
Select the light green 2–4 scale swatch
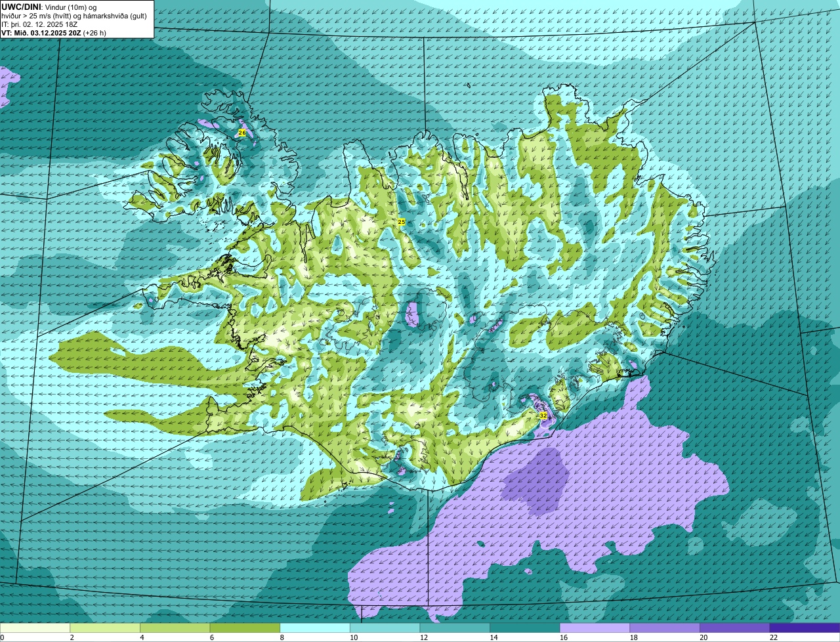pyautogui.click(x=105, y=628)
